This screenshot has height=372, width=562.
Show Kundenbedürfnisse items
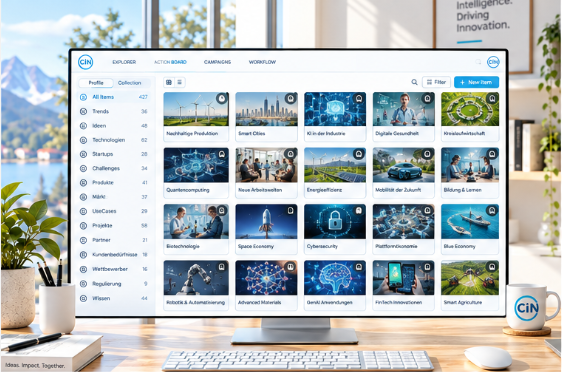pyautogui.click(x=114, y=254)
